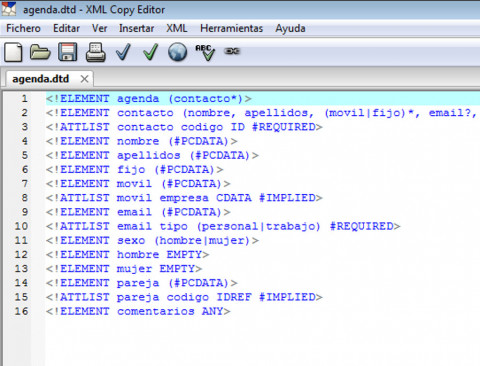Open the Ayuda menu
Viewport: 480px width, 366px height.
point(290,28)
